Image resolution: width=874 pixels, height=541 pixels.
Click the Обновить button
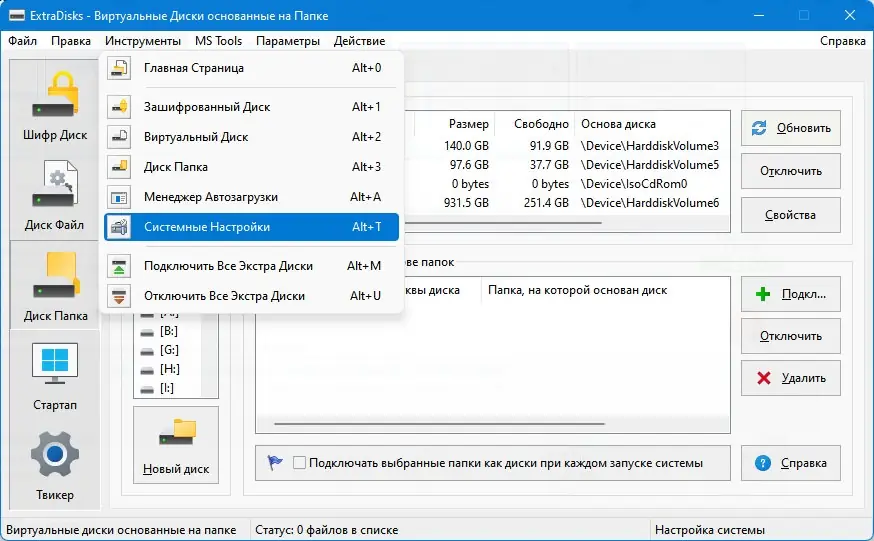click(791, 128)
